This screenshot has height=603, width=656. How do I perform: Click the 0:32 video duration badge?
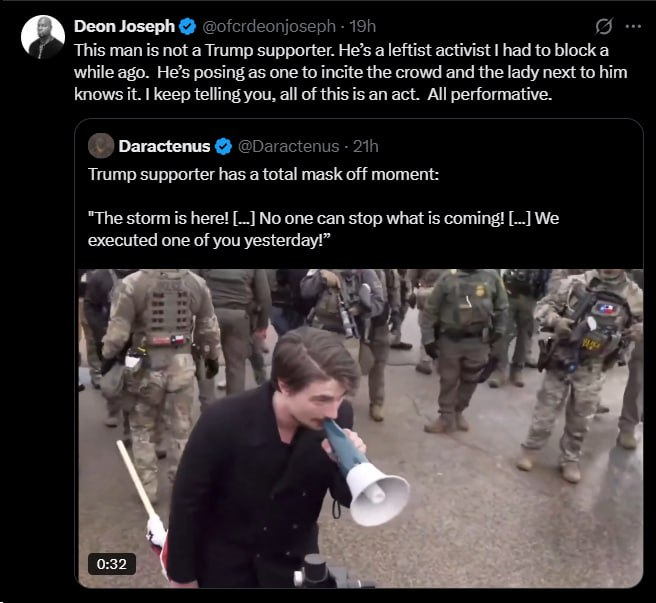click(x=111, y=564)
